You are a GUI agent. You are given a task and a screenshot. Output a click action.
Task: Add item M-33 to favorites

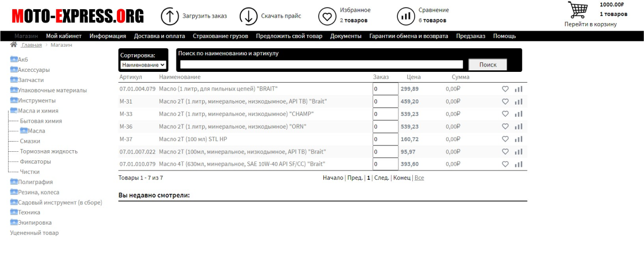pos(505,114)
